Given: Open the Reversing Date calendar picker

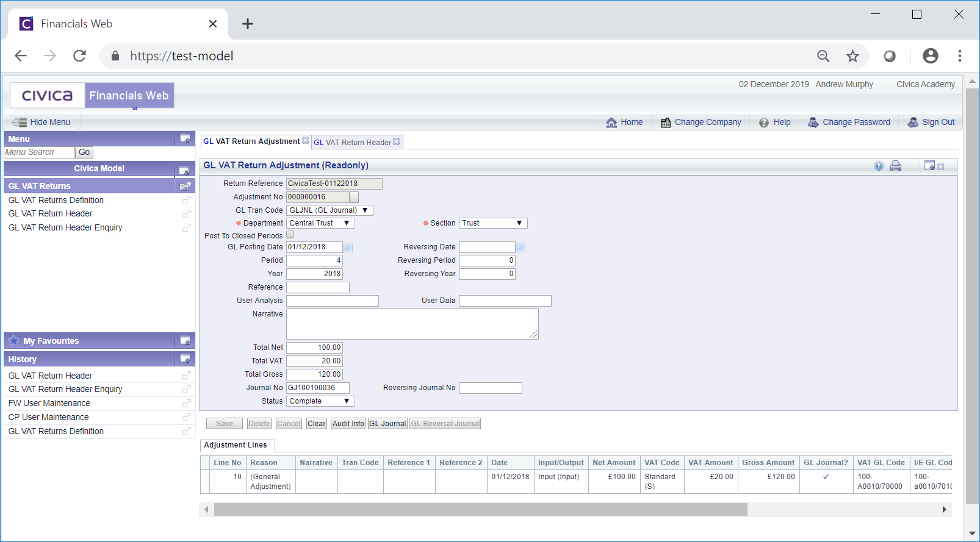Looking at the screenshot, I should (x=521, y=248).
